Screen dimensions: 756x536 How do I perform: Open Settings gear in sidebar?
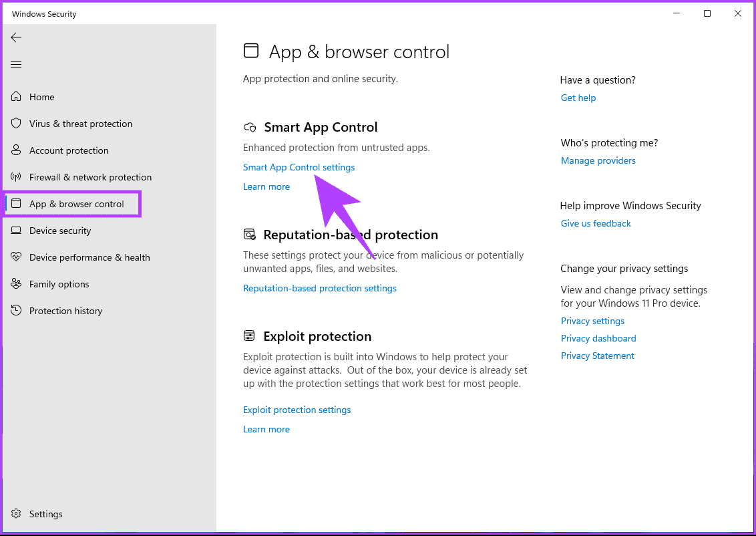click(16, 514)
